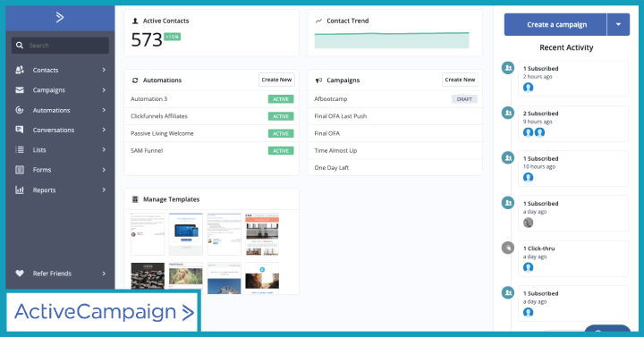Click Create New in Campaigns panel
This screenshot has height=337, width=644.
tap(460, 80)
